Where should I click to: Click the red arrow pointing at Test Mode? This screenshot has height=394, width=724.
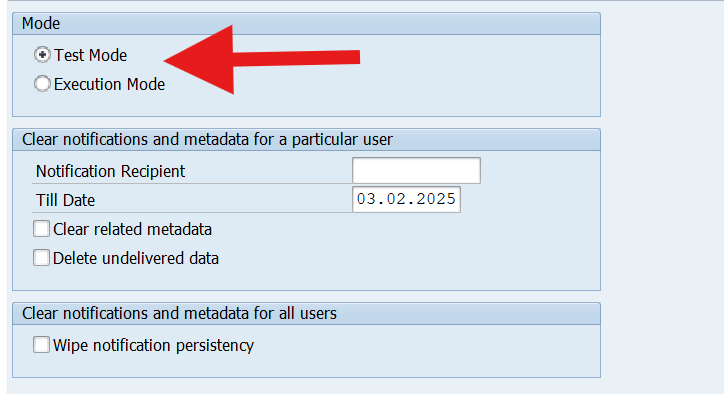pos(262,60)
